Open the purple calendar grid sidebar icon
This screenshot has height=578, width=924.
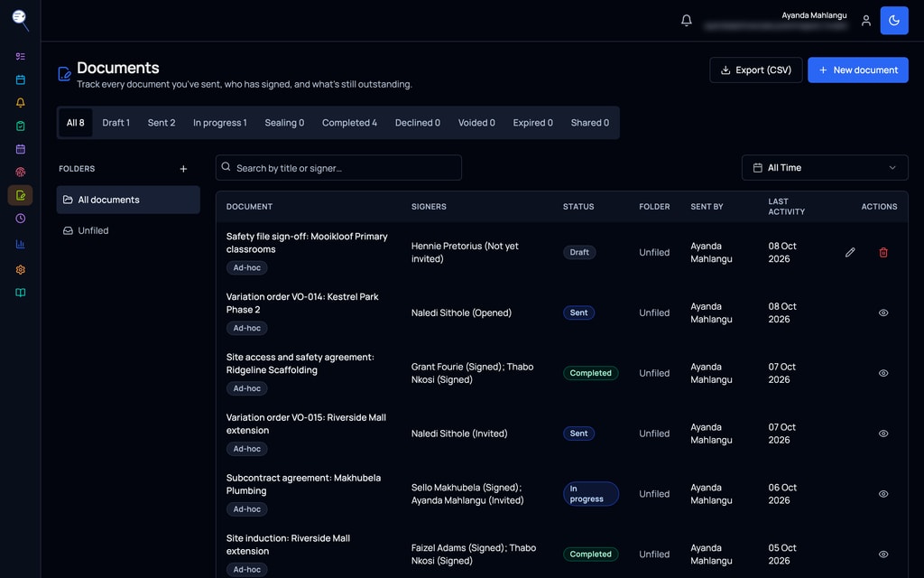point(20,149)
